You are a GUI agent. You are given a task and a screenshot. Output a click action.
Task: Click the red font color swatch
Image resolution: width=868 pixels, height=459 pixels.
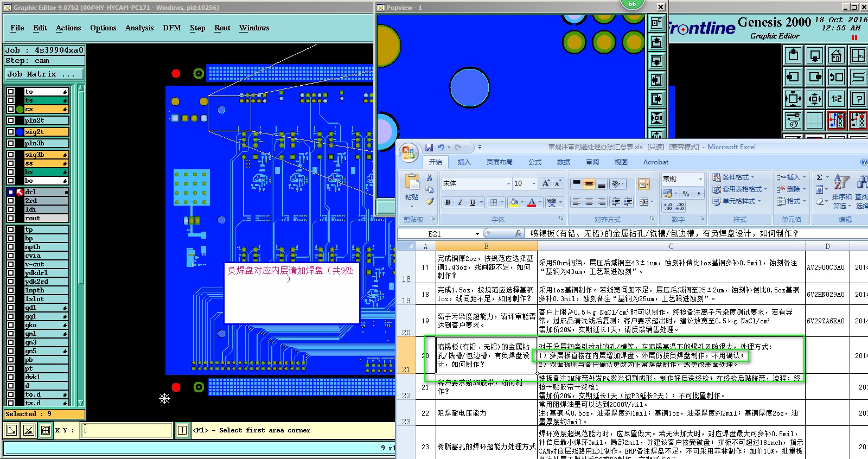(532, 202)
